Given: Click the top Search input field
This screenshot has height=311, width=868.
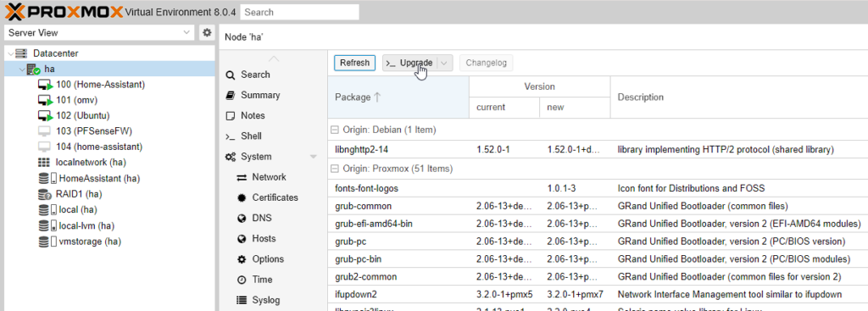Looking at the screenshot, I should click(300, 12).
